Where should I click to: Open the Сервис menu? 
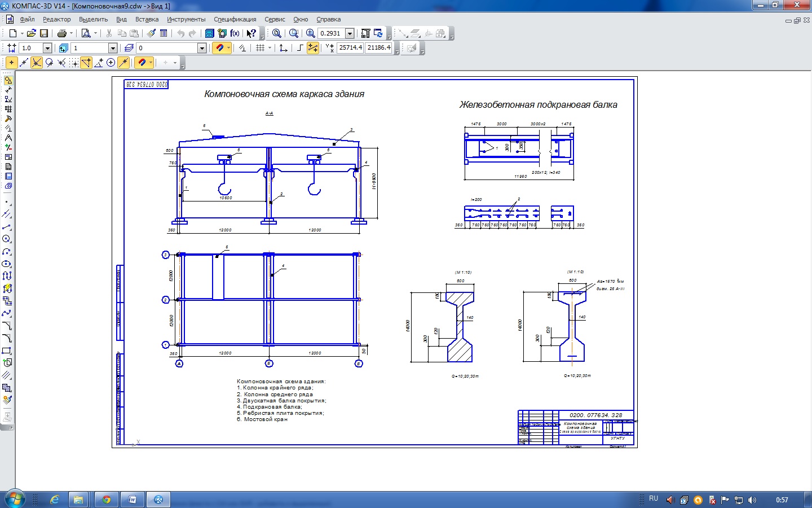[x=275, y=19]
